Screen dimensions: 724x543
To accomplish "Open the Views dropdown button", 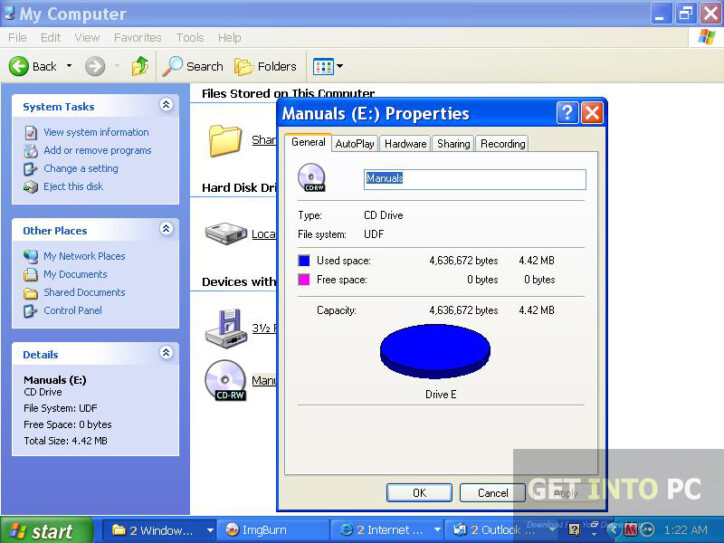I will click(328, 66).
